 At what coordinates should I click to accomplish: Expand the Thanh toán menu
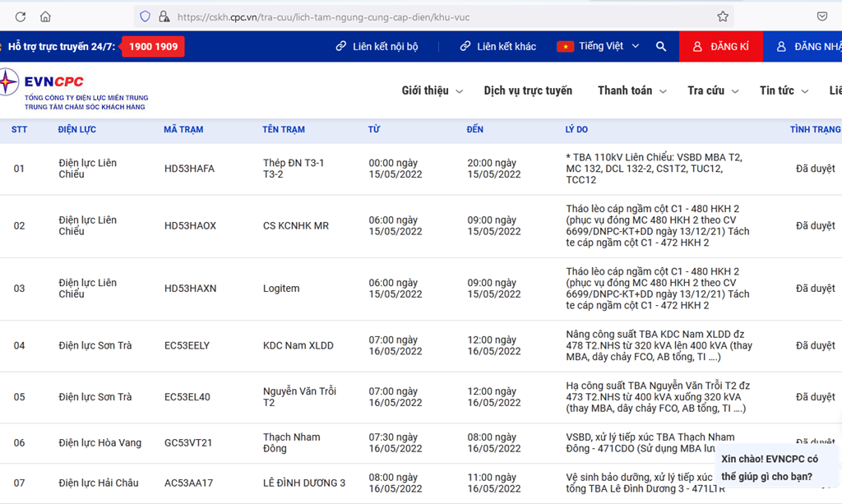tap(632, 90)
